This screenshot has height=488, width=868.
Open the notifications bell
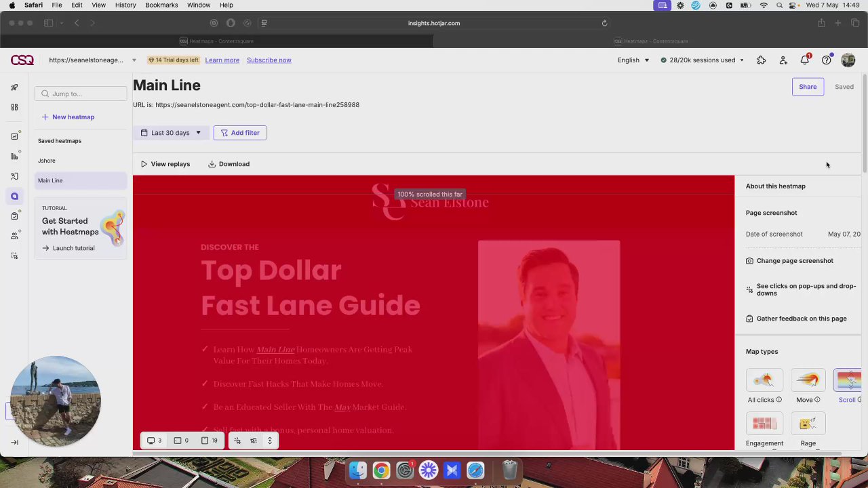coord(805,60)
